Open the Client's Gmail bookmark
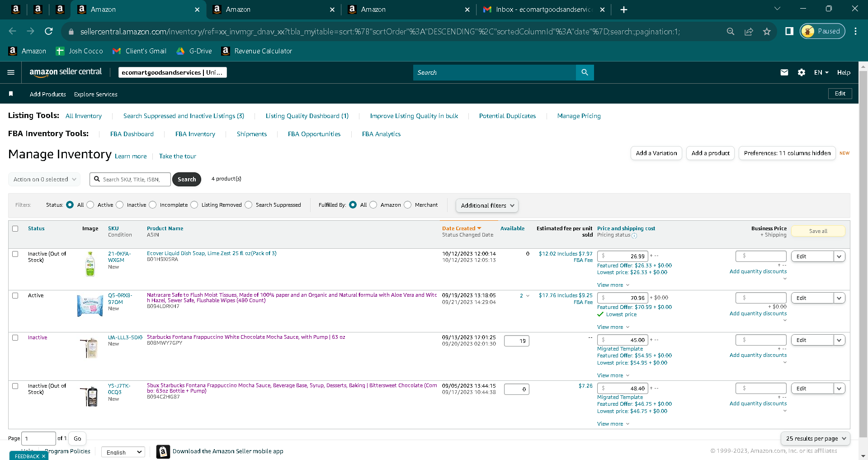This screenshot has width=868, height=460. (140, 51)
